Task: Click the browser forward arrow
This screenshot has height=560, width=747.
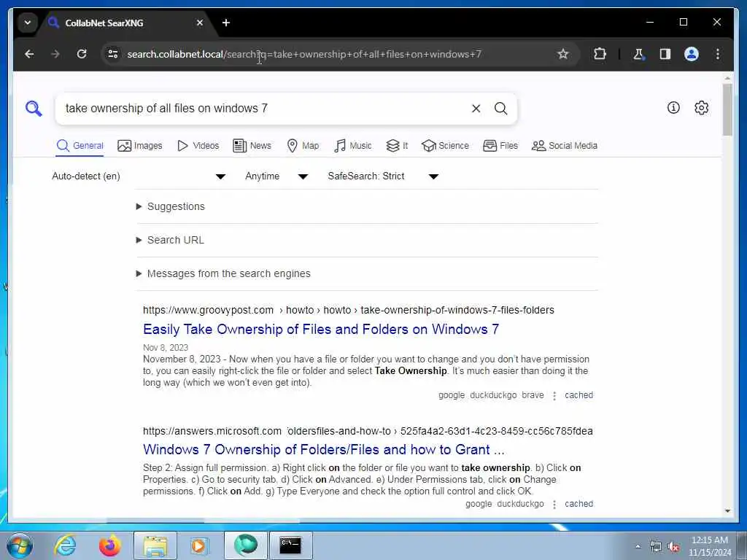Action: tap(55, 54)
